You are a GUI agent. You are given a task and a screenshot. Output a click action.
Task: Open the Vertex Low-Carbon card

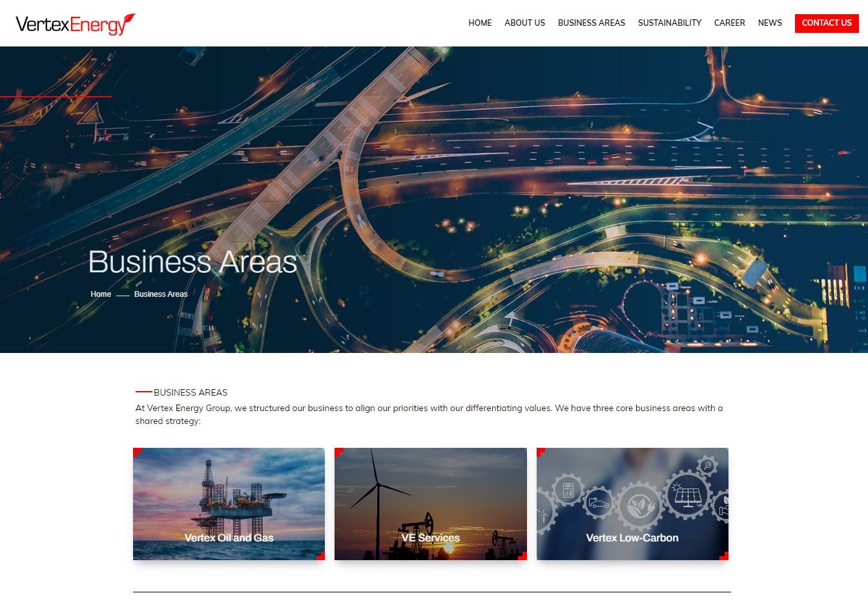pos(632,504)
